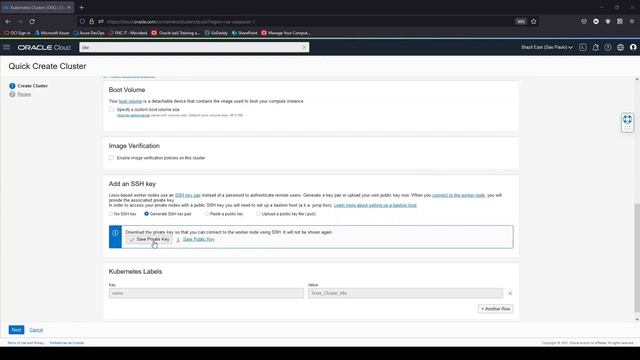Reload the current browser page

tap(32, 21)
